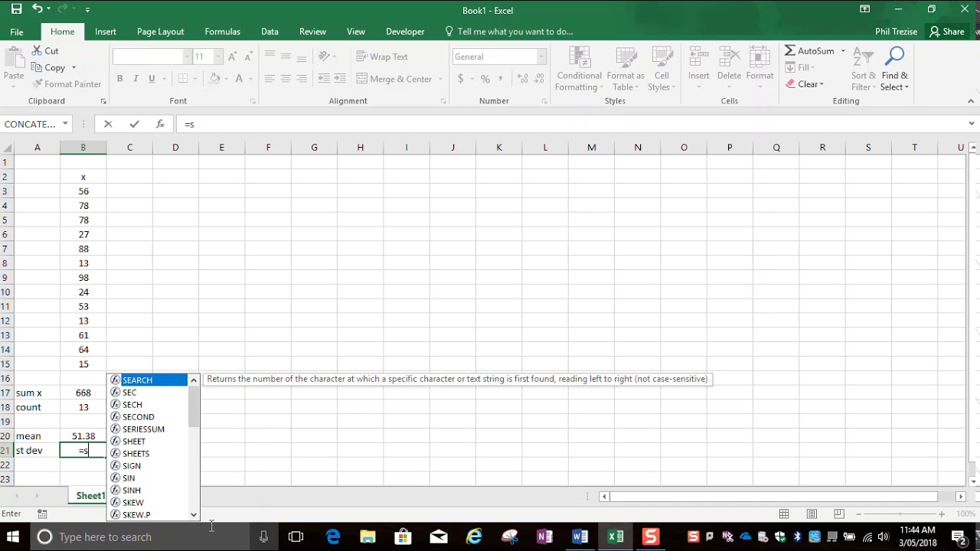Click Merge & Center button
980x551 pixels.
coord(394,79)
